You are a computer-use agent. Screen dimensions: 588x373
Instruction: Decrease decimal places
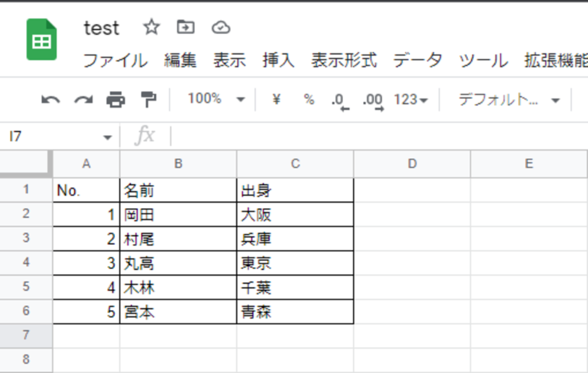point(339,101)
